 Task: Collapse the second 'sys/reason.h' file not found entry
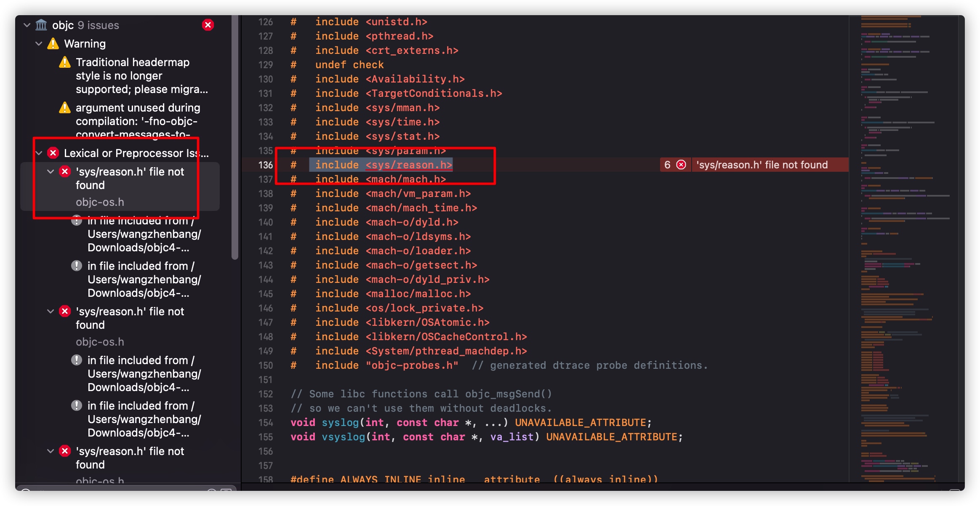[x=51, y=312]
